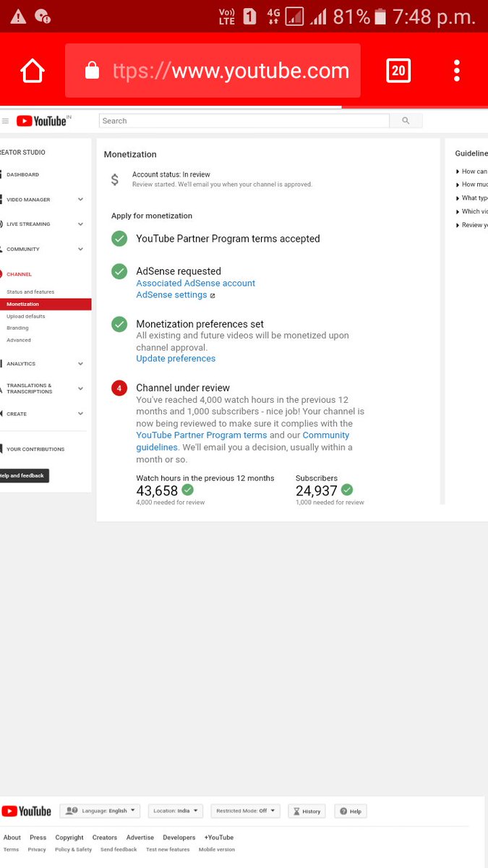Screen dimensions: 488x868
Task: Expand the Analytics chevron
Action: (80, 364)
